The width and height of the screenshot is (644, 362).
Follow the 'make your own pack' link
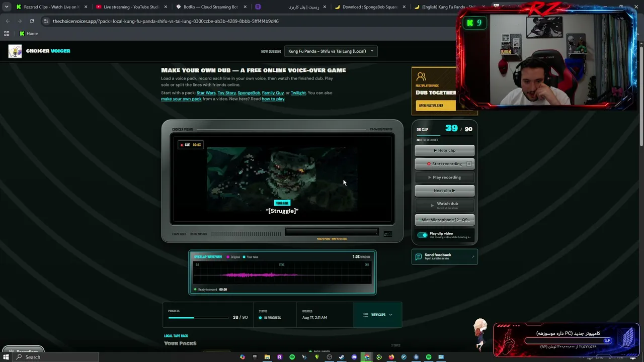click(x=181, y=99)
